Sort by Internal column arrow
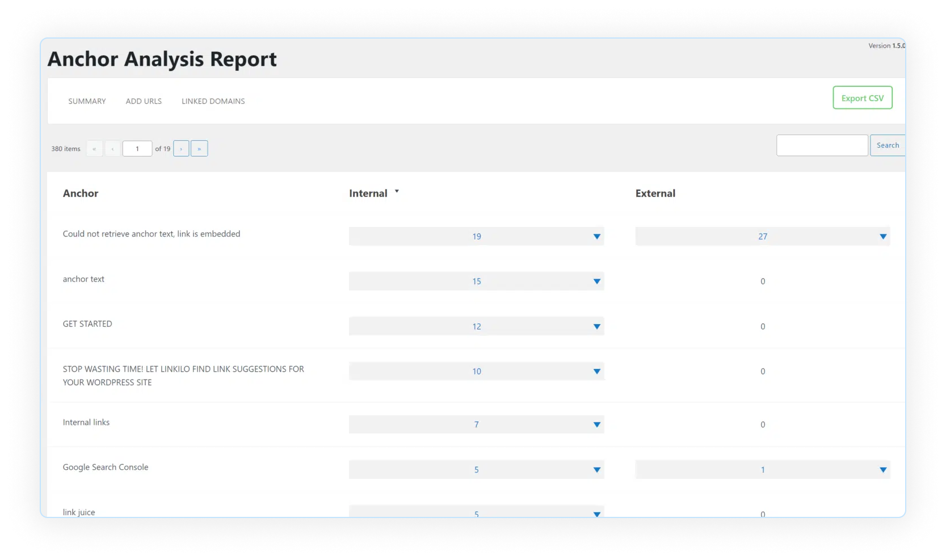Screen dimensions: 946x560 coord(397,192)
